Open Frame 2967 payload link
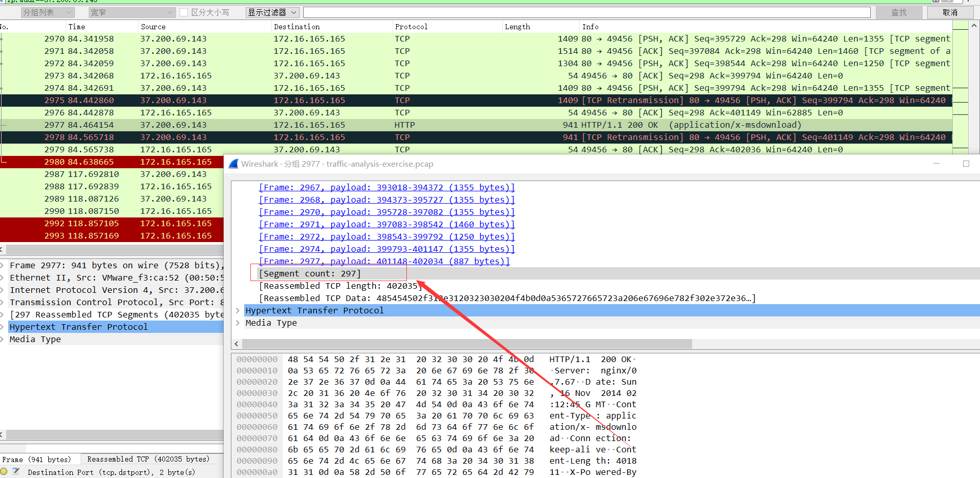 tap(387, 187)
